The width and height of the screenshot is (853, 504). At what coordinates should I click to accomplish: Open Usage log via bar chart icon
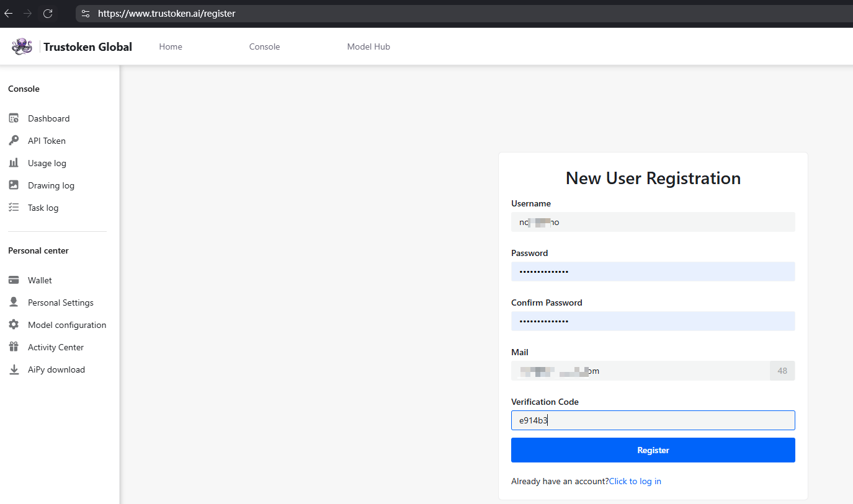click(x=14, y=163)
